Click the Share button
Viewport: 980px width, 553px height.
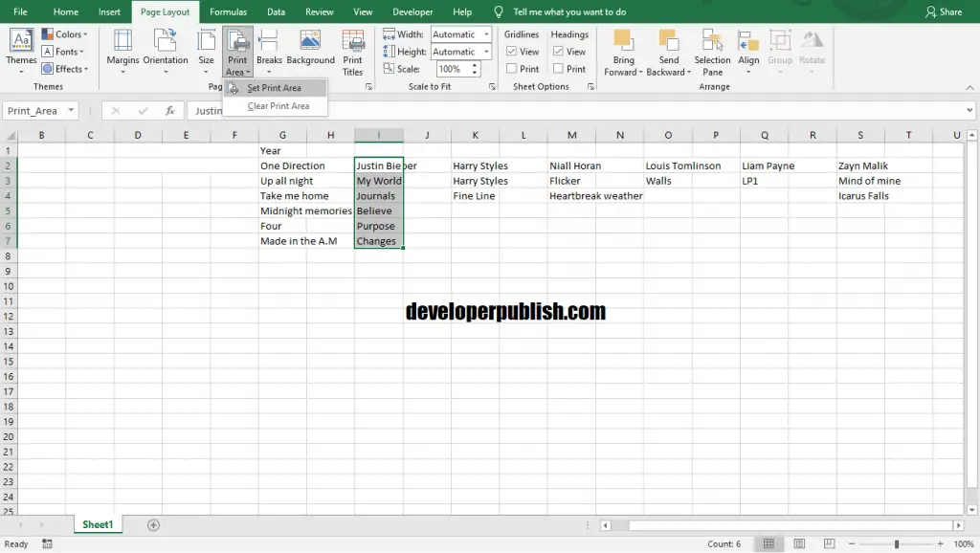point(944,11)
